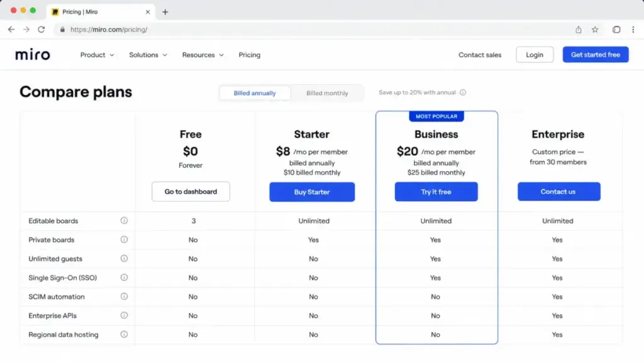Click the Enterprise plan heading
The image size is (644, 362).
pos(558,134)
